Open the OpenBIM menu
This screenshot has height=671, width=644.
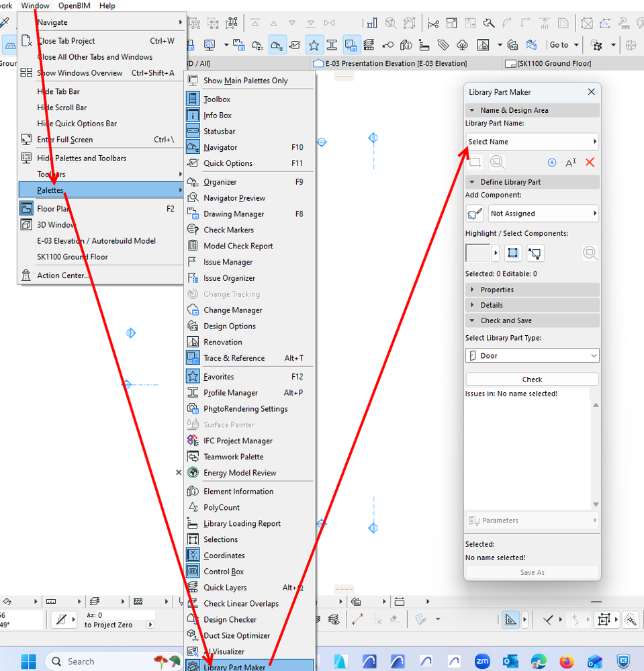(x=74, y=5)
